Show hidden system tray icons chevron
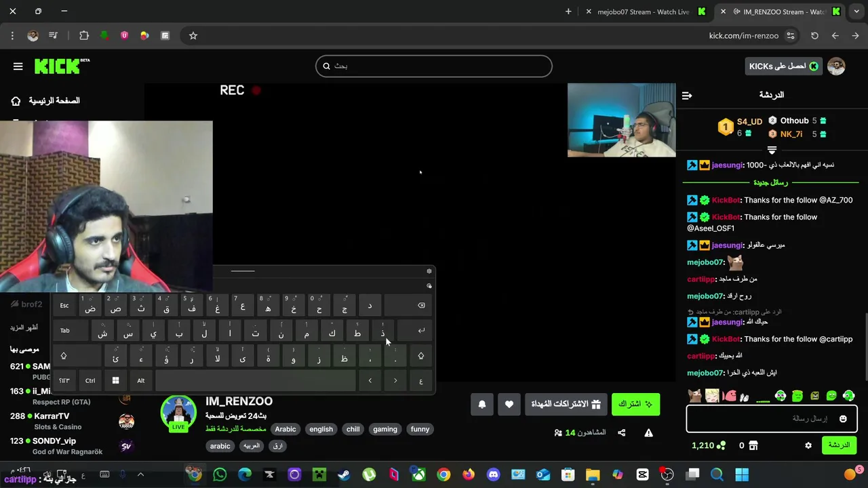 tap(142, 474)
